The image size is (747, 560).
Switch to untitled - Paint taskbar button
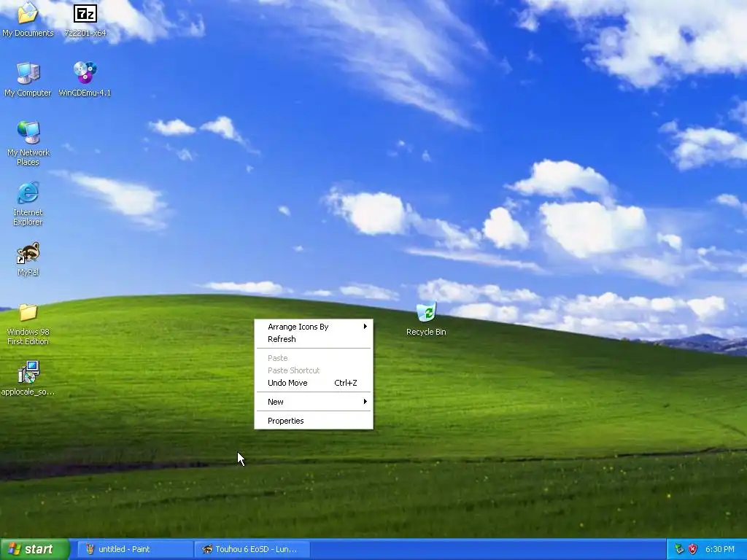coord(134,549)
